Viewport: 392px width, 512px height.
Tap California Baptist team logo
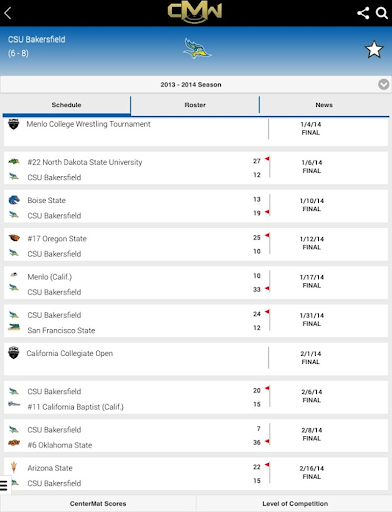point(14,404)
